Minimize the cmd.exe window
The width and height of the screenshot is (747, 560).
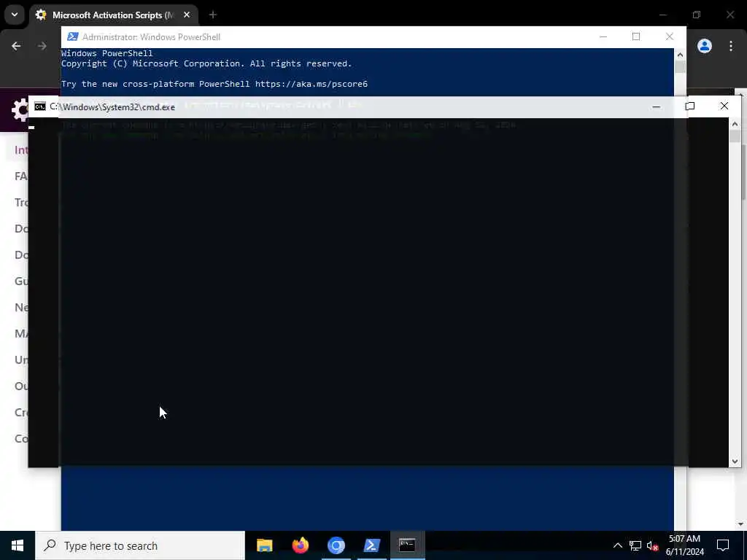coord(656,106)
